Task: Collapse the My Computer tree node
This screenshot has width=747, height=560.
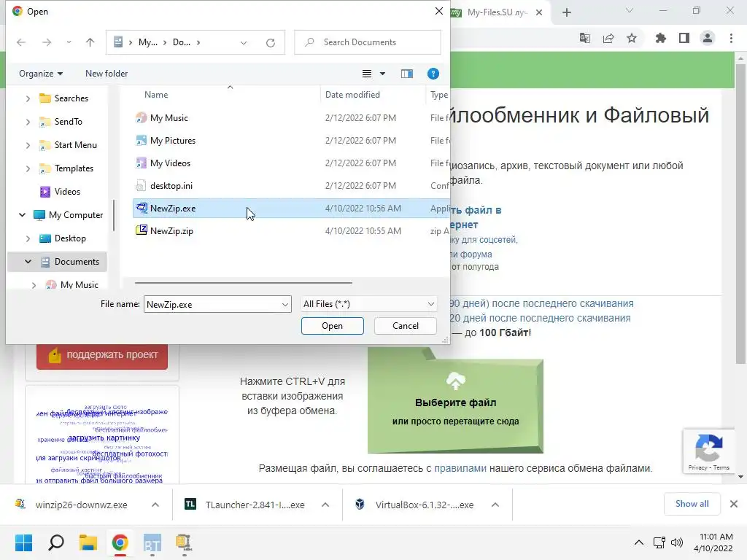Action: click(22, 215)
